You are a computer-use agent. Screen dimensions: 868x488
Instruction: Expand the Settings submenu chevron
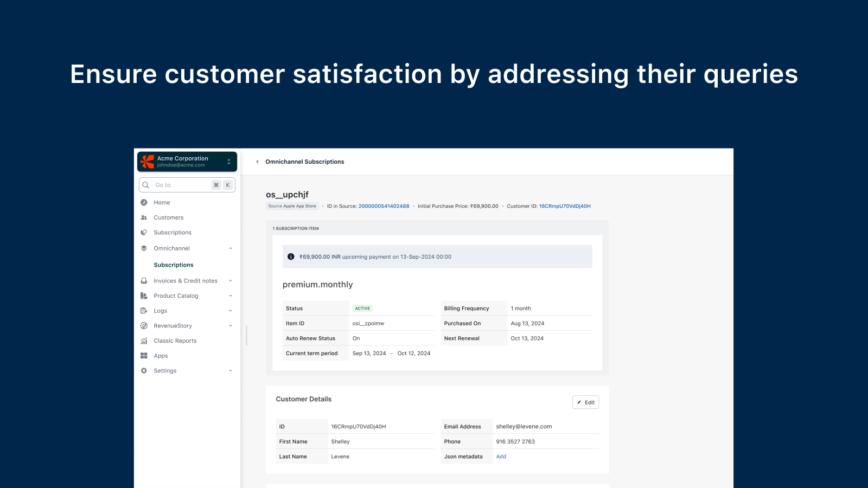point(231,371)
